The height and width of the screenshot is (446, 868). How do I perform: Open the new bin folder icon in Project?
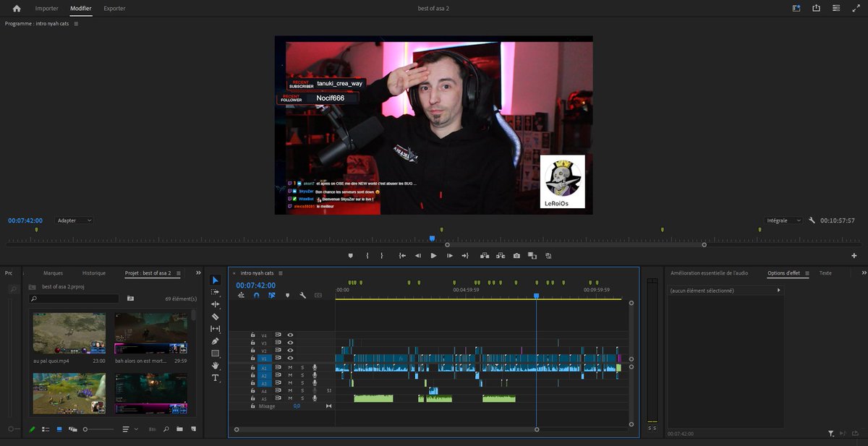click(179, 429)
